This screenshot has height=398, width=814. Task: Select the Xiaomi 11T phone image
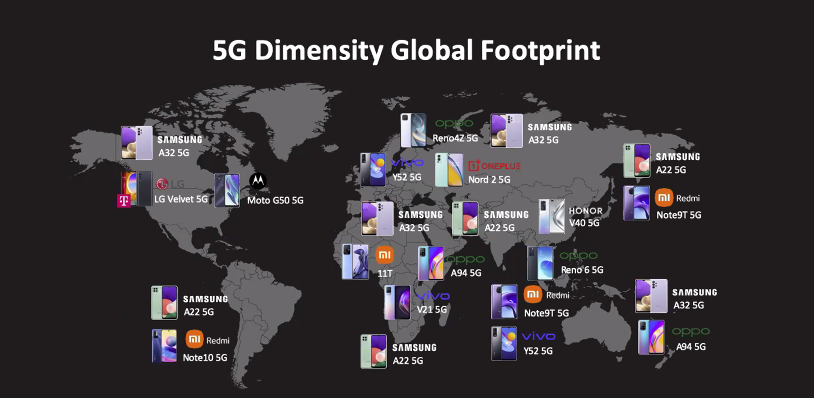click(355, 262)
